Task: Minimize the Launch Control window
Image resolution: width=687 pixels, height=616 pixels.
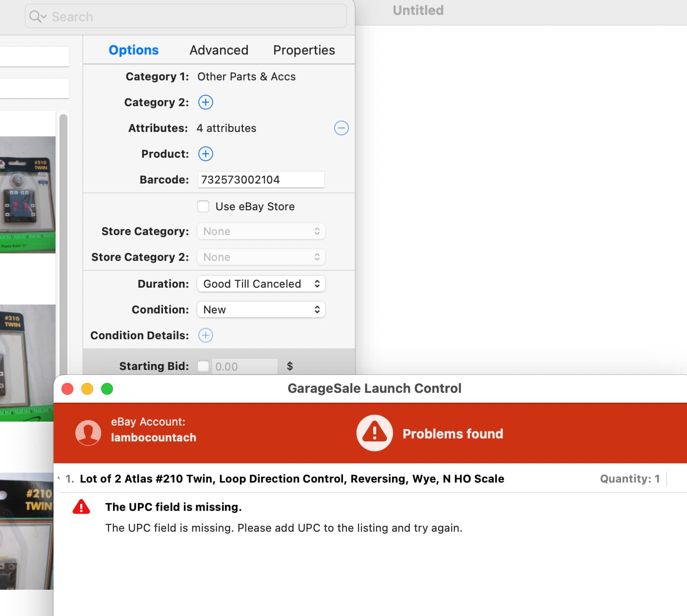Action: [x=87, y=389]
